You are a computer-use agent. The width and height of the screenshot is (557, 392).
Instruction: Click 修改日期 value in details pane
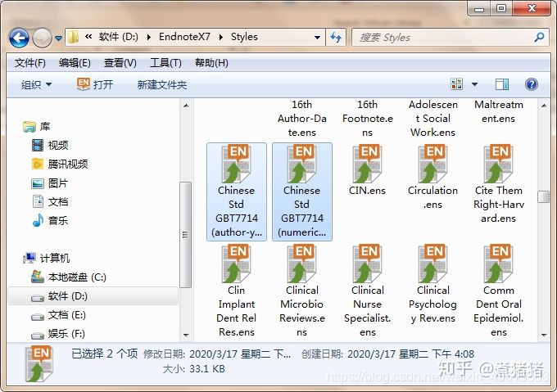[240, 354]
